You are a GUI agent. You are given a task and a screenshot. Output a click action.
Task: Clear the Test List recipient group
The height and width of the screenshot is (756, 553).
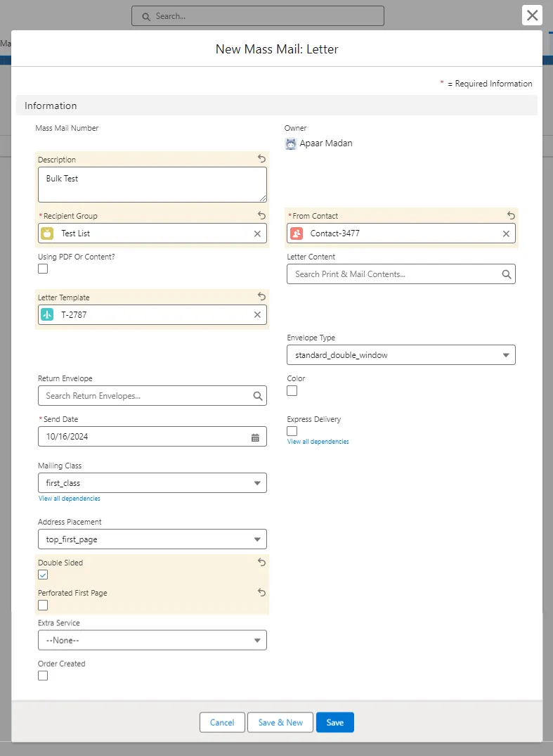257,233
